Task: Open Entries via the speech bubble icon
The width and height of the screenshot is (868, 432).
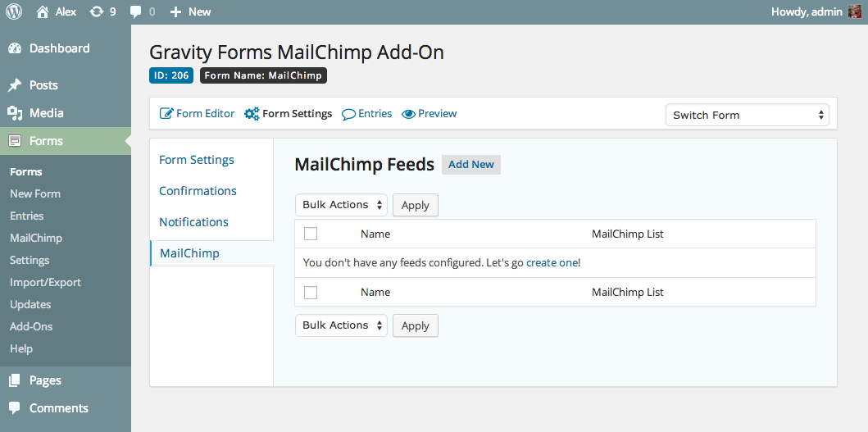Action: pos(348,114)
